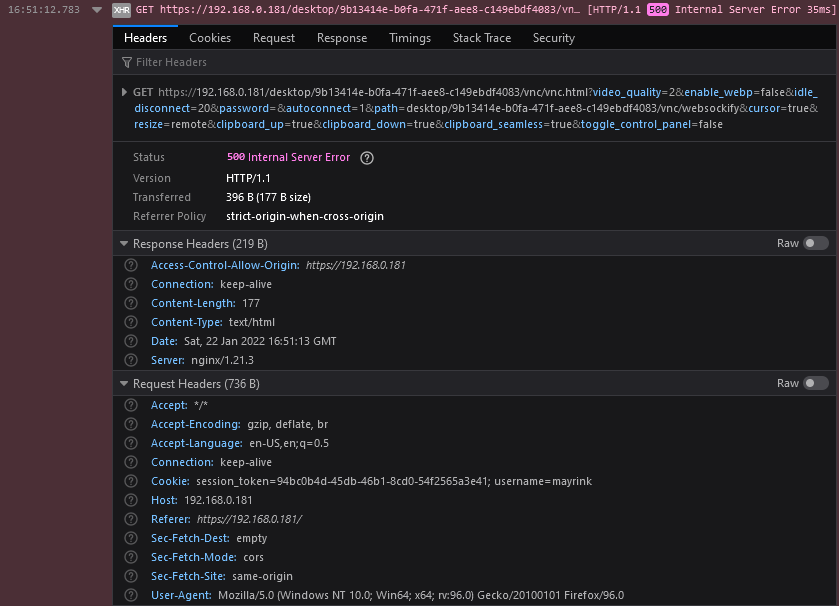Click the question mark beside Content-Type header
The height and width of the screenshot is (606, 839).
coord(131,322)
